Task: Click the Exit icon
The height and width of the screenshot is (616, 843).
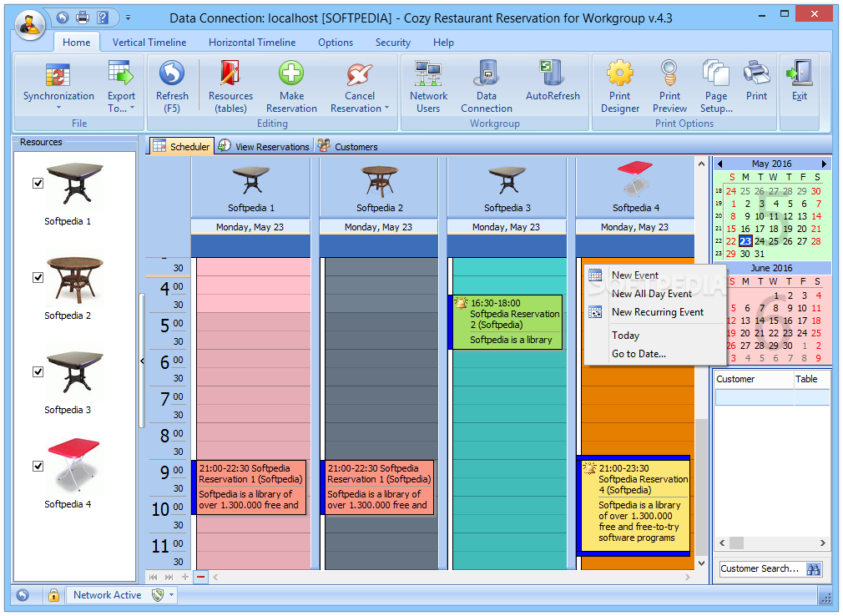Action: (800, 73)
